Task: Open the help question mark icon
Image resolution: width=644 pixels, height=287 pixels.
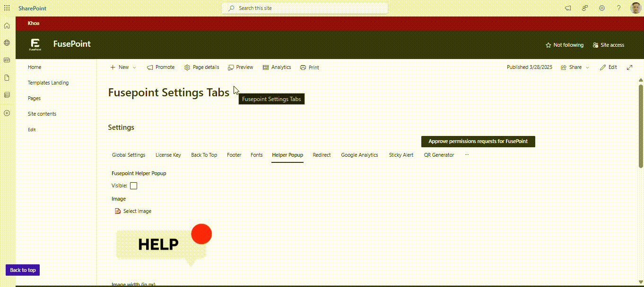Action: (618, 8)
